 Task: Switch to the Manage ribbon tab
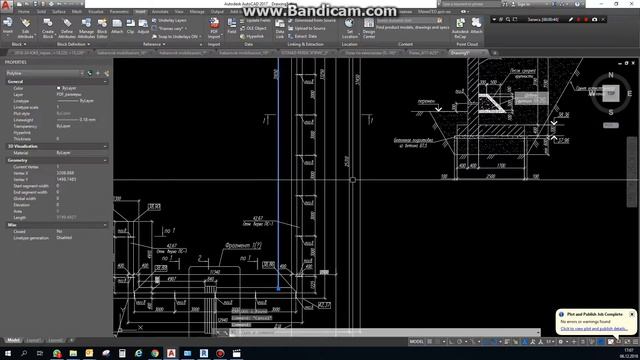click(x=197, y=12)
